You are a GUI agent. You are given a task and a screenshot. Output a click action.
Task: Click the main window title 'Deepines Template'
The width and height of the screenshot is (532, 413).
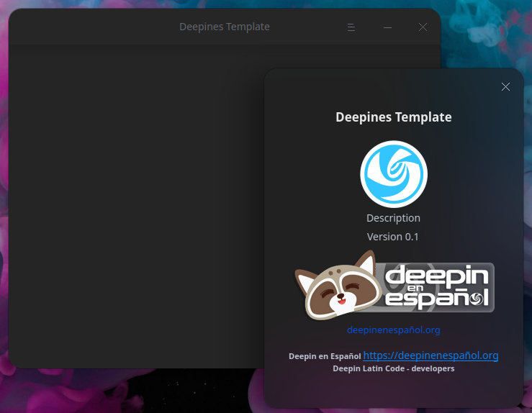tap(225, 27)
